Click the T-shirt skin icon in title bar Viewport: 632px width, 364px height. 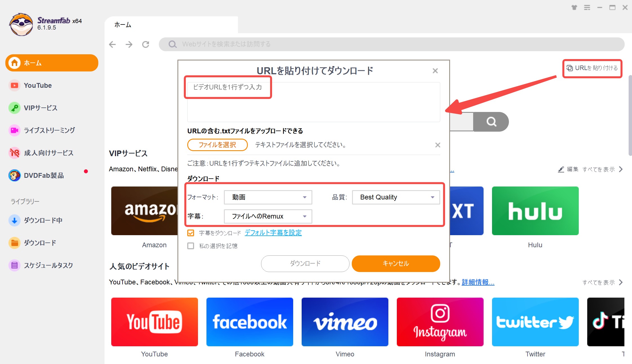(x=574, y=8)
